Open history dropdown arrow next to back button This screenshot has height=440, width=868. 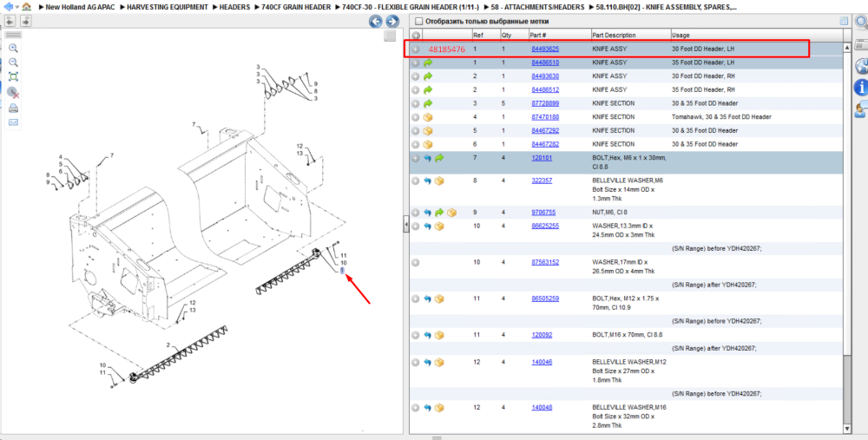point(16,7)
